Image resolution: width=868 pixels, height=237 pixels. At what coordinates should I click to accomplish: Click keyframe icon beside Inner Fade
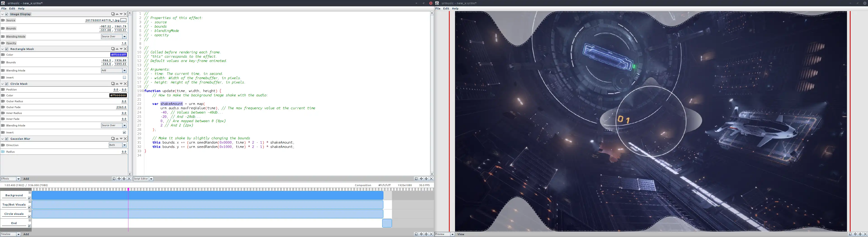pos(3,119)
